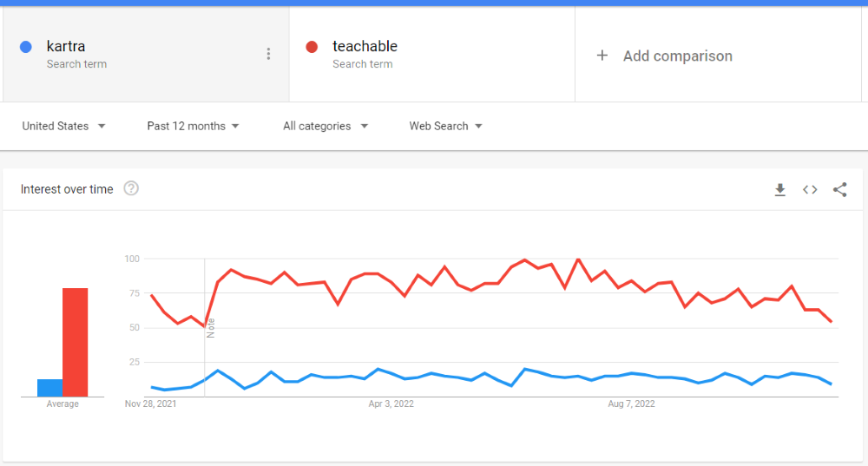Click the red teachable average bar
868x466 pixels.
click(x=76, y=342)
